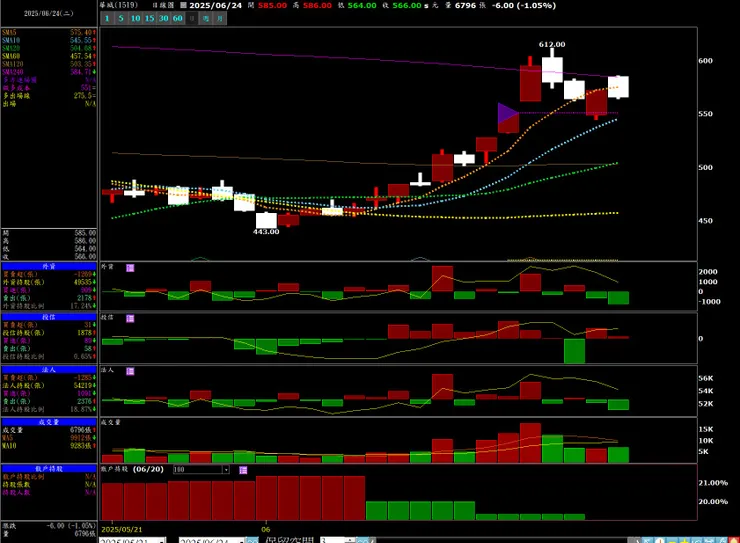Select the 15-minute timeframe button
The image size is (740, 543).
pos(150,18)
